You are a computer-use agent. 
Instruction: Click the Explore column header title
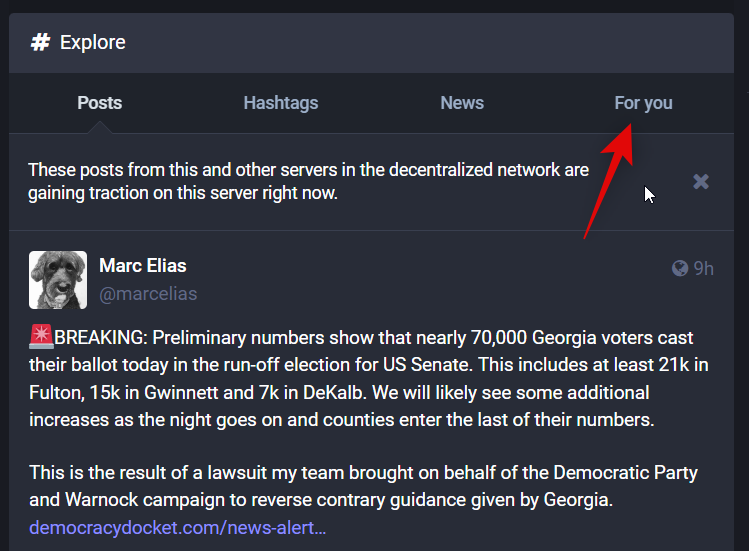click(93, 42)
